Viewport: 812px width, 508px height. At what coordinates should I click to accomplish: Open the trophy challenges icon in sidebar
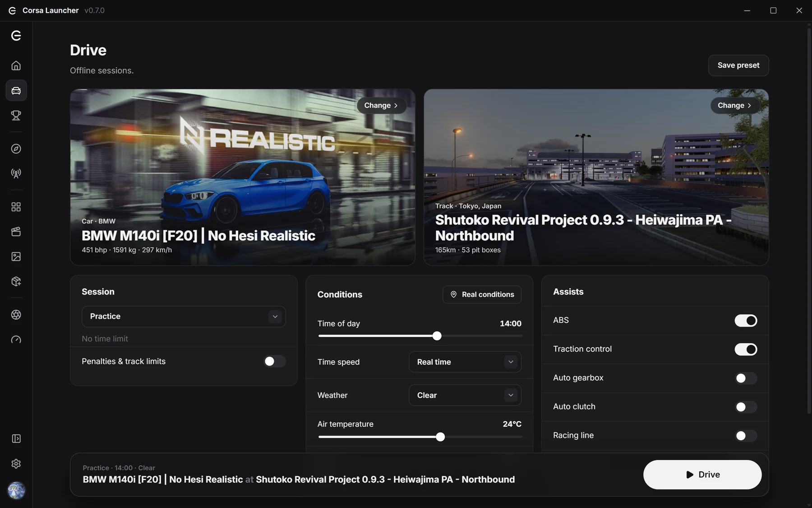click(x=16, y=116)
